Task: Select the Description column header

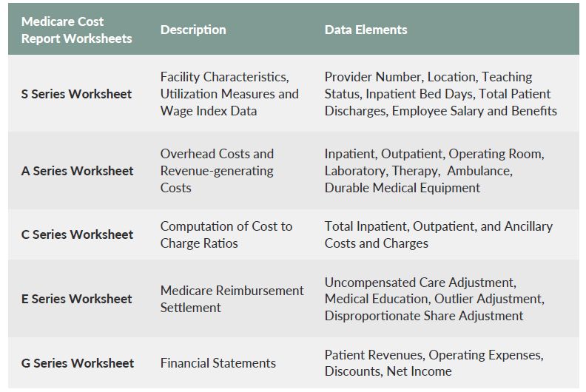Action: (x=193, y=30)
